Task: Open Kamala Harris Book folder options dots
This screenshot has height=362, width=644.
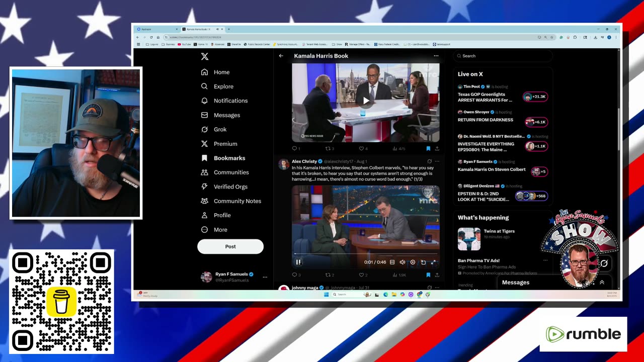Action: click(x=436, y=56)
